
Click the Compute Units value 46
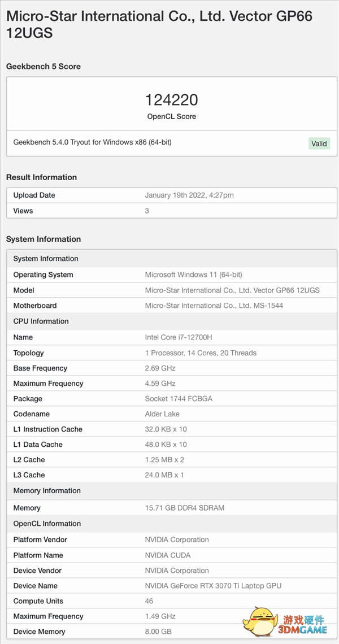tap(149, 601)
